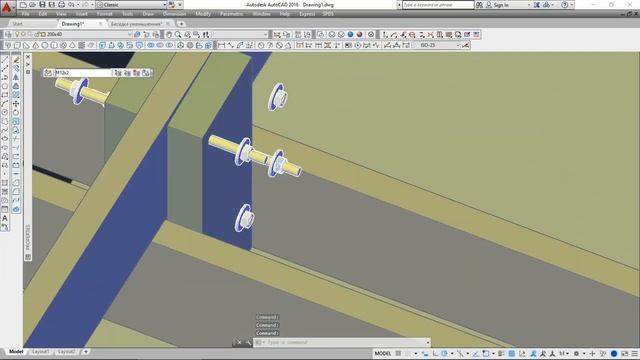Screen dimensions: 640x360
Task: Select the Multiline Text A tool
Action: 5,218
